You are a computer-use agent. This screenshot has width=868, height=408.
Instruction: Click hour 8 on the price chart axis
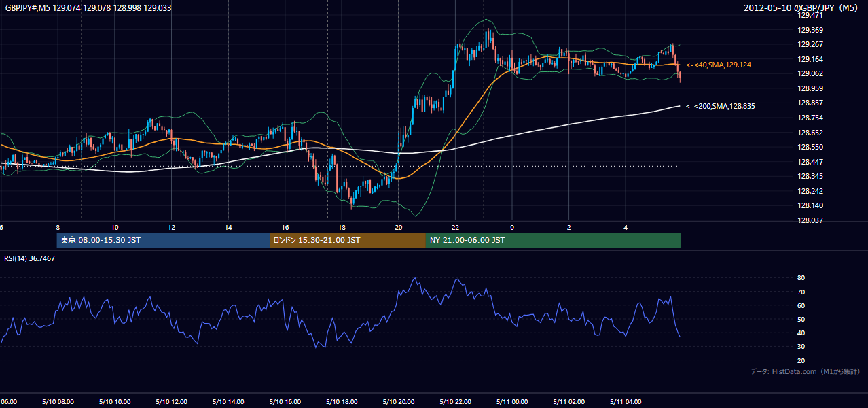pyautogui.click(x=58, y=227)
